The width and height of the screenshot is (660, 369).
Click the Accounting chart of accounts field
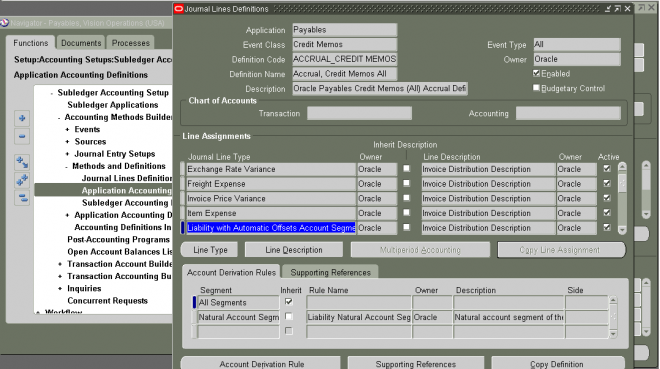568,113
